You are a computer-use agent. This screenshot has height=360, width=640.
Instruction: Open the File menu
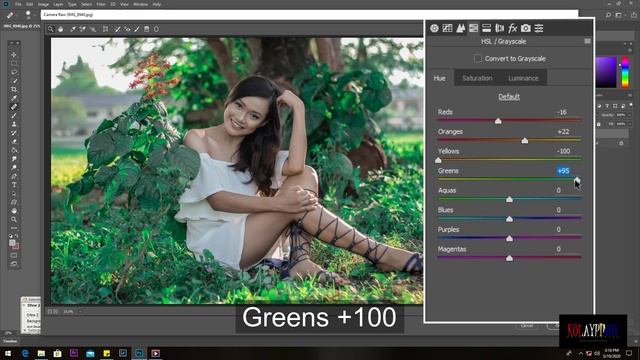pos(18,4)
